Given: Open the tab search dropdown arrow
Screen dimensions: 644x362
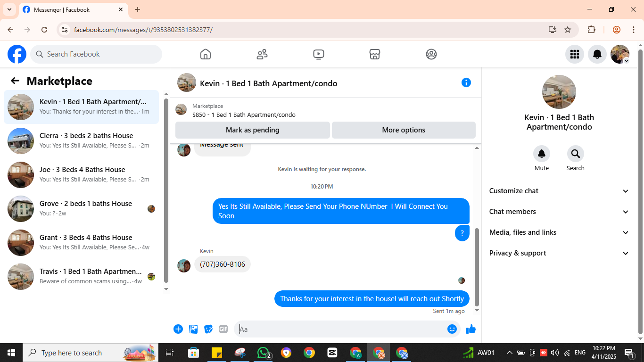Looking at the screenshot, I should coord(9,9).
